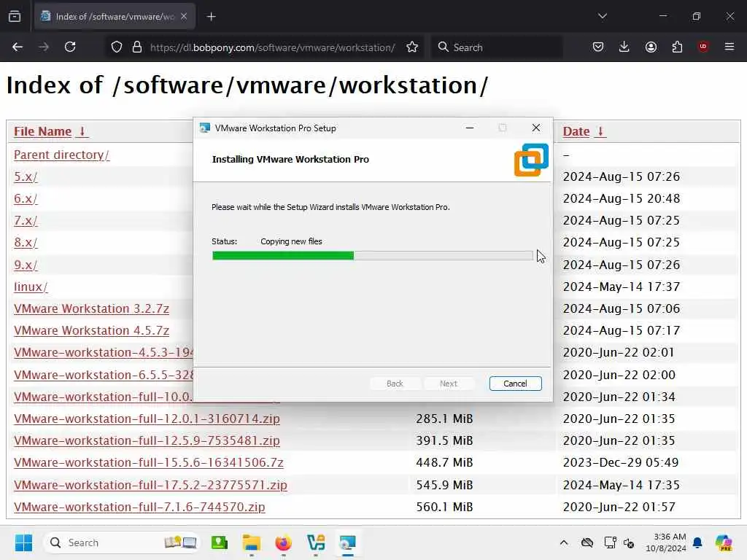Viewport: 747px width, 560px height.
Task: Open the tracking protection shield icon
Action: [x=117, y=47]
